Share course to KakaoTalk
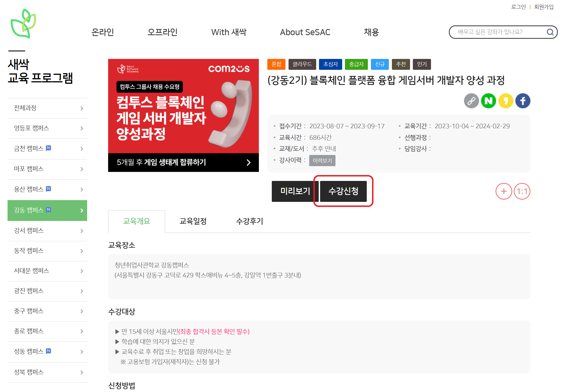 point(506,101)
